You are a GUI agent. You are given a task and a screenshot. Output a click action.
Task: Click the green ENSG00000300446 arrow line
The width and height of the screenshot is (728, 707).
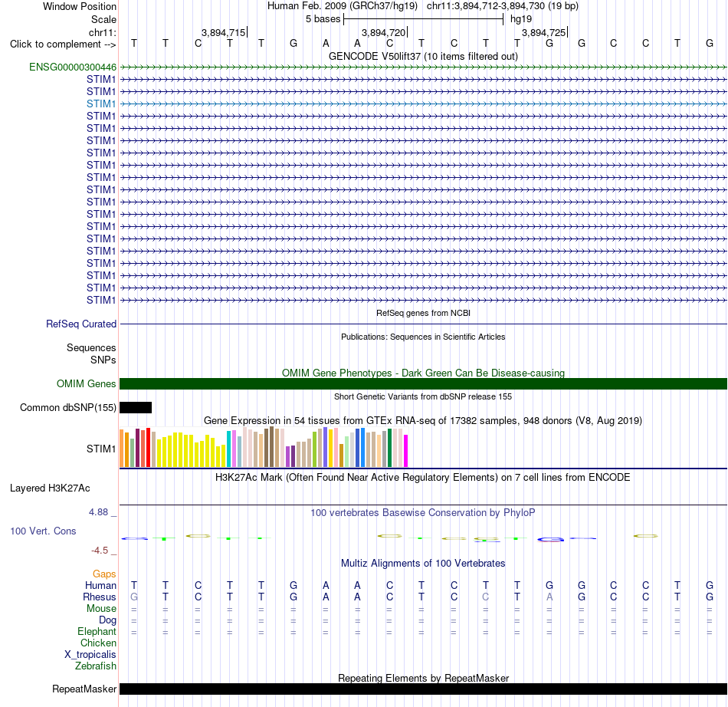pos(423,67)
